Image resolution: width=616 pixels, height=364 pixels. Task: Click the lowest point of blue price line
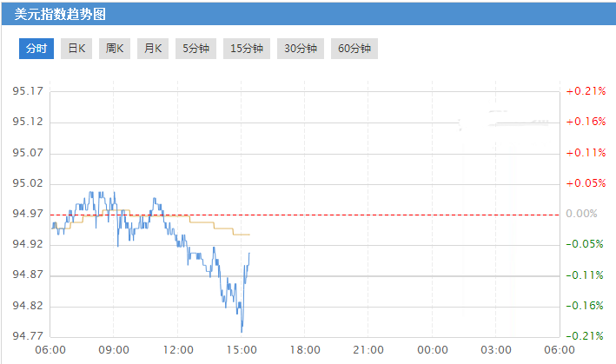(242, 331)
